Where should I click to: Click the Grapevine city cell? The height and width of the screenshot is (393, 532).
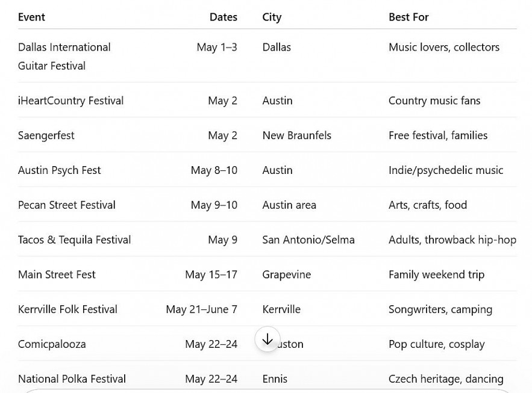pyautogui.click(x=286, y=274)
